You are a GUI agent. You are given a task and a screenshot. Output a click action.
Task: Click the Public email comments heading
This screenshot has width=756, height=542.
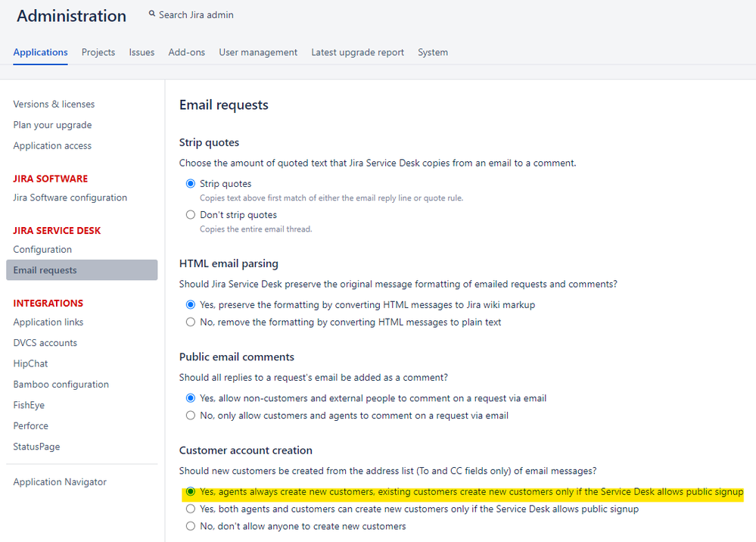pos(237,357)
